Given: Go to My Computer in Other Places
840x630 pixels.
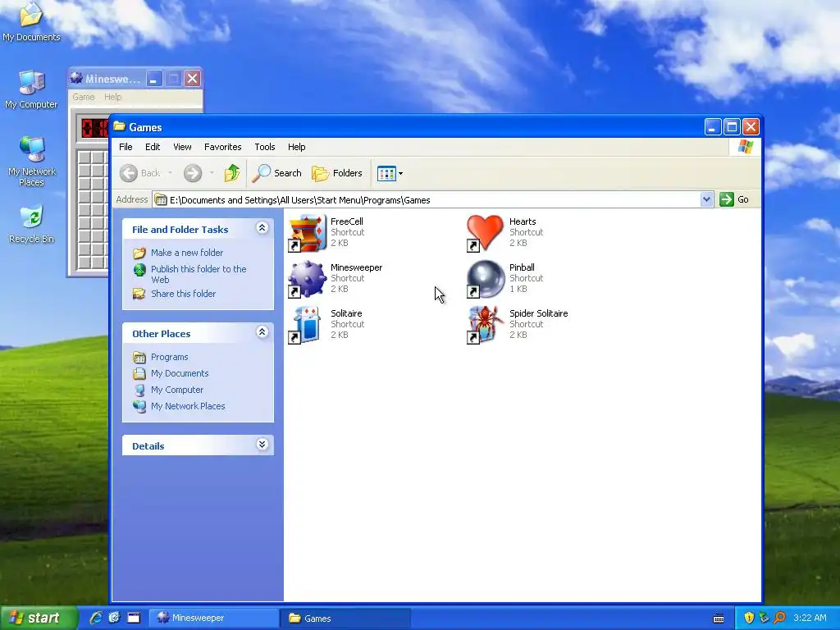Looking at the screenshot, I should tap(177, 390).
